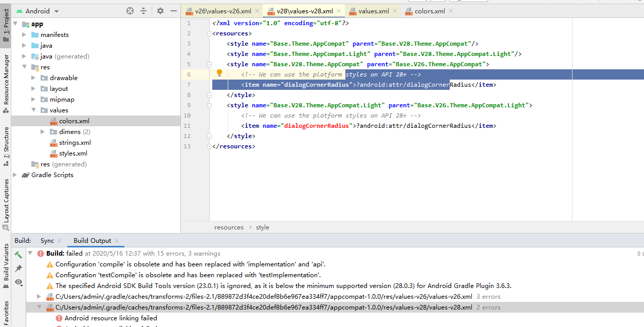The height and width of the screenshot is (327, 644).
Task: Collapse the Build: failed tree node
Action: click(30, 254)
